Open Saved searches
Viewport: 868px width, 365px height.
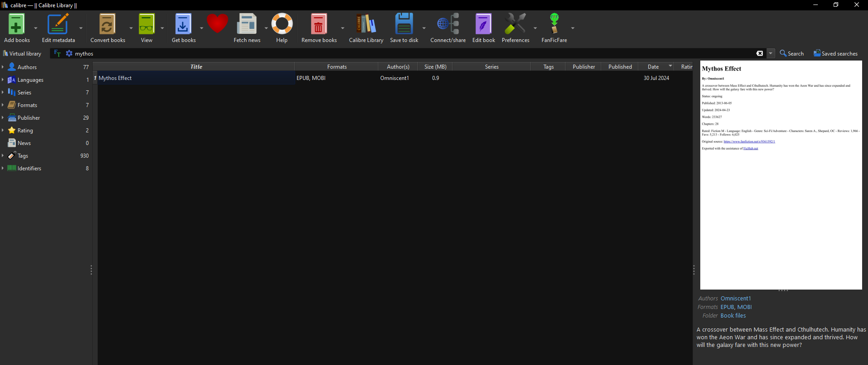coord(835,53)
